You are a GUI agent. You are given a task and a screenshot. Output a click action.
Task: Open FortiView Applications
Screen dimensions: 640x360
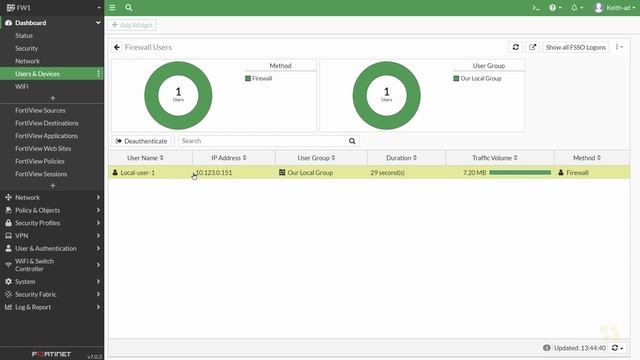[x=46, y=136]
